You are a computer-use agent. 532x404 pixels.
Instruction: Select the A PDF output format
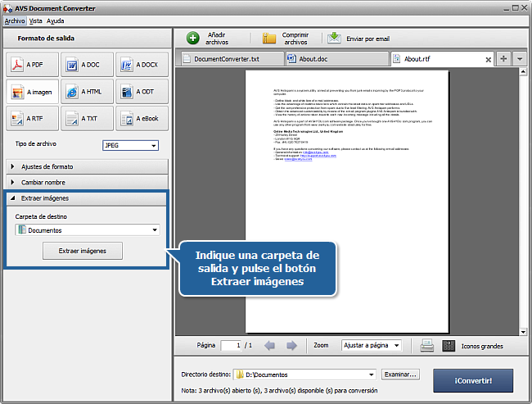pos(32,65)
